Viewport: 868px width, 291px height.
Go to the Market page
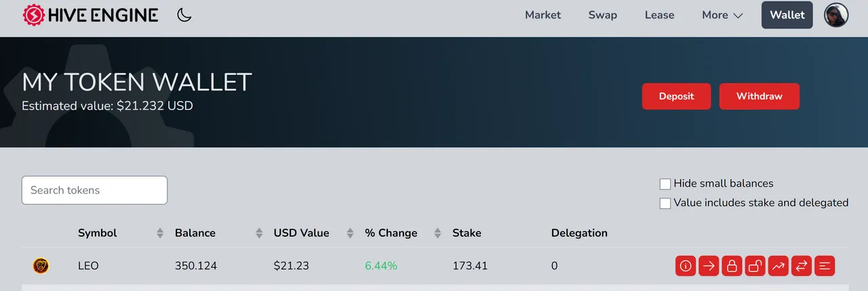(x=543, y=15)
